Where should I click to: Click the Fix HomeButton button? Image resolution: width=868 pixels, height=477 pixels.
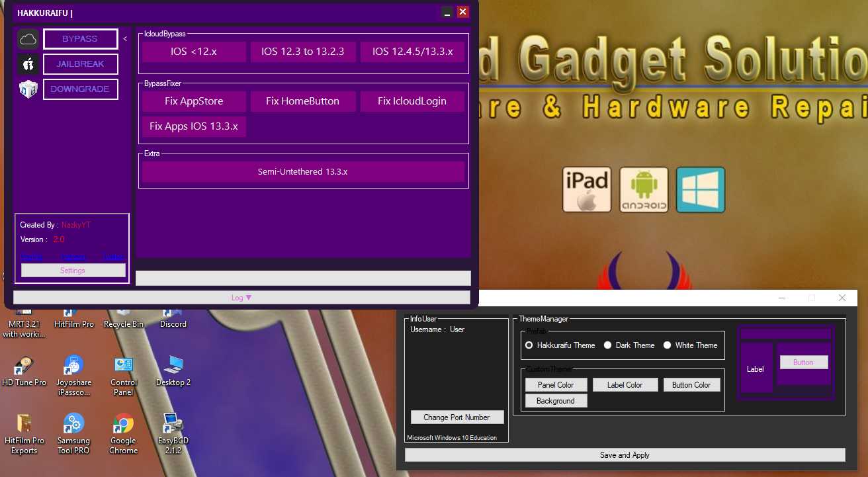303,101
